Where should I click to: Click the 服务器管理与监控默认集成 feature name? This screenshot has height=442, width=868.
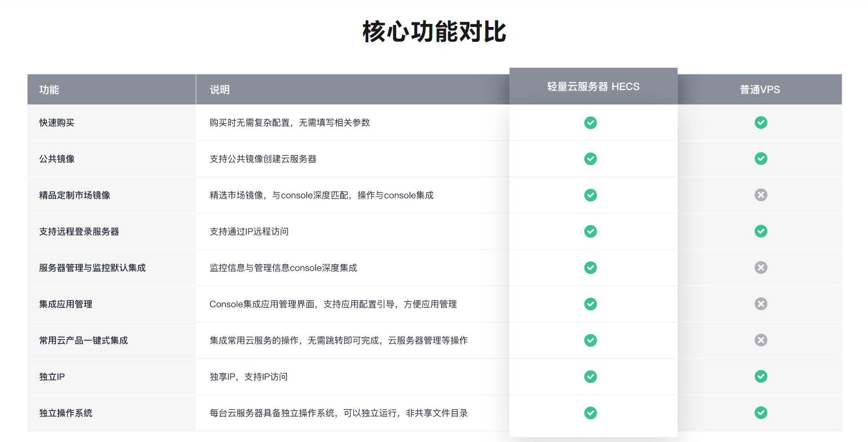coord(92,268)
